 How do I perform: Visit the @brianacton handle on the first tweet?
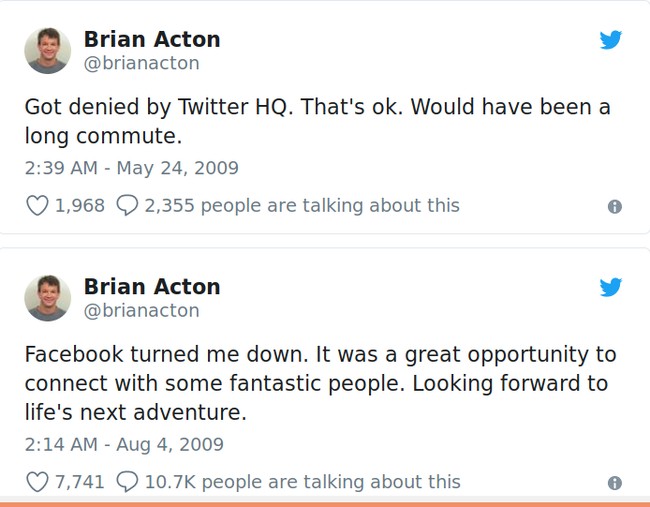141,63
